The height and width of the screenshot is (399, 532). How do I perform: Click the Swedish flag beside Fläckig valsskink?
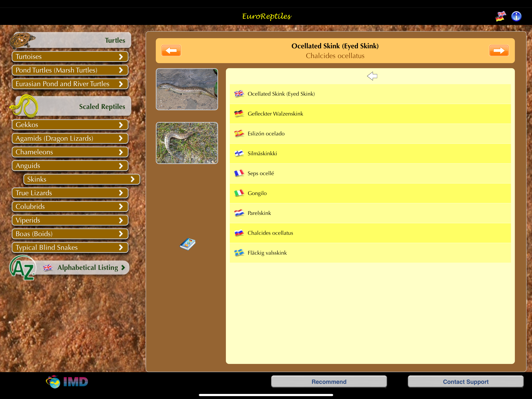pos(239,253)
